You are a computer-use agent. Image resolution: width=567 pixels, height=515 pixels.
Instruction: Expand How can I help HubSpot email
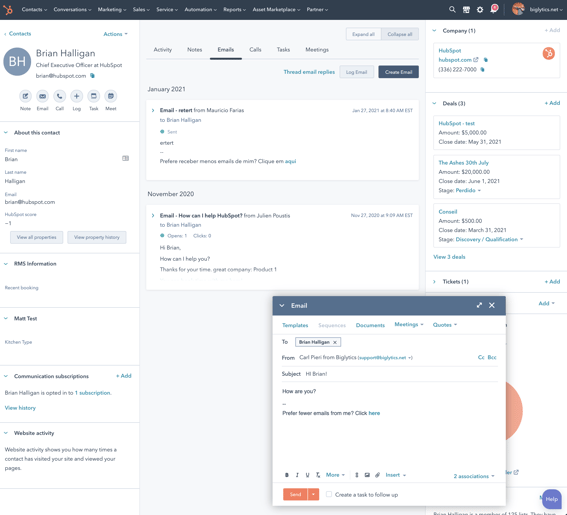tap(153, 216)
